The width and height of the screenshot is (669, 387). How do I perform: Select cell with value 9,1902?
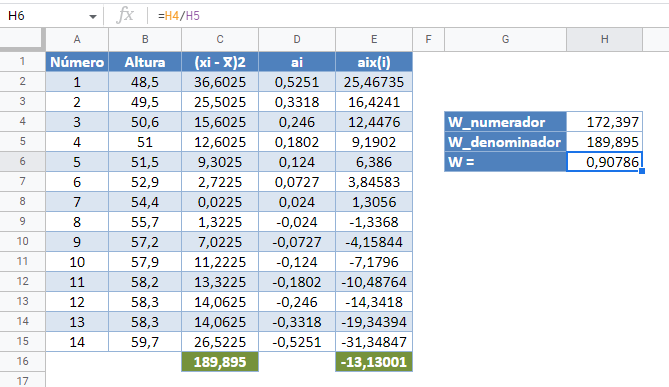374,142
